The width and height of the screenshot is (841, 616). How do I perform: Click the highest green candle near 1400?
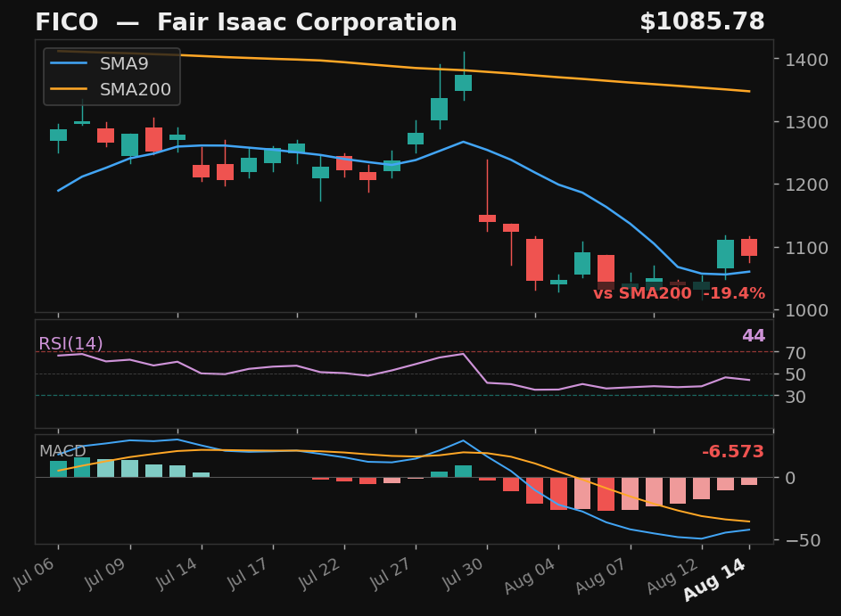click(x=464, y=83)
